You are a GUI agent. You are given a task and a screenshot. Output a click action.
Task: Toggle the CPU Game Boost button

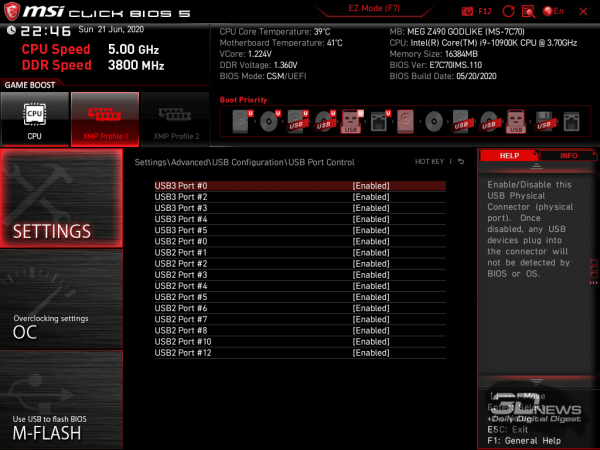(34, 119)
